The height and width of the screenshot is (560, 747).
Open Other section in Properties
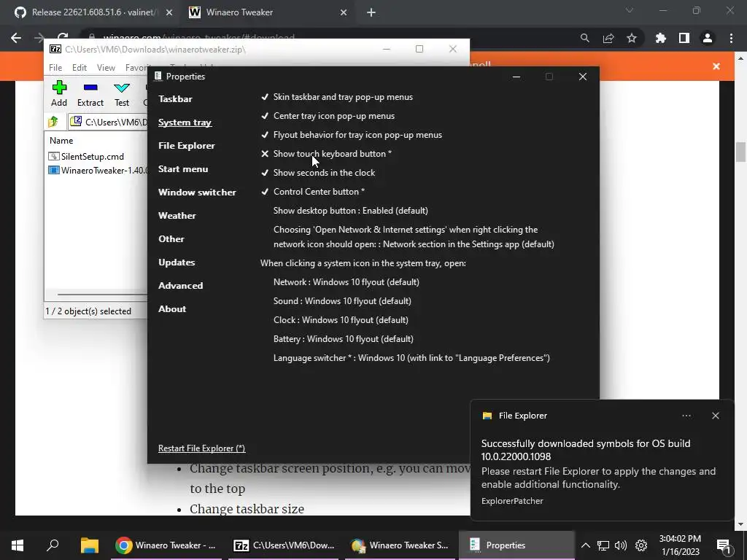171,239
